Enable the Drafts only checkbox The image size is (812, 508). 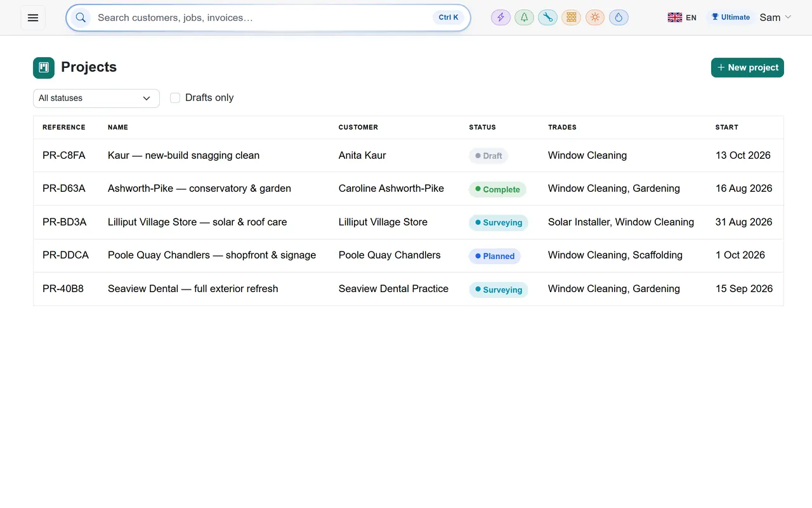[x=175, y=98]
